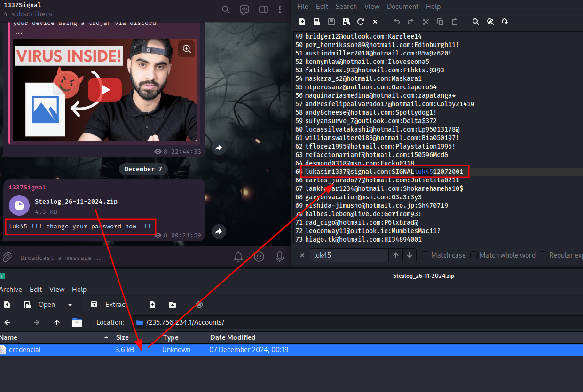The height and width of the screenshot is (392, 583).
Task: Paste from clipboard in the text editor
Action: (x=455, y=22)
